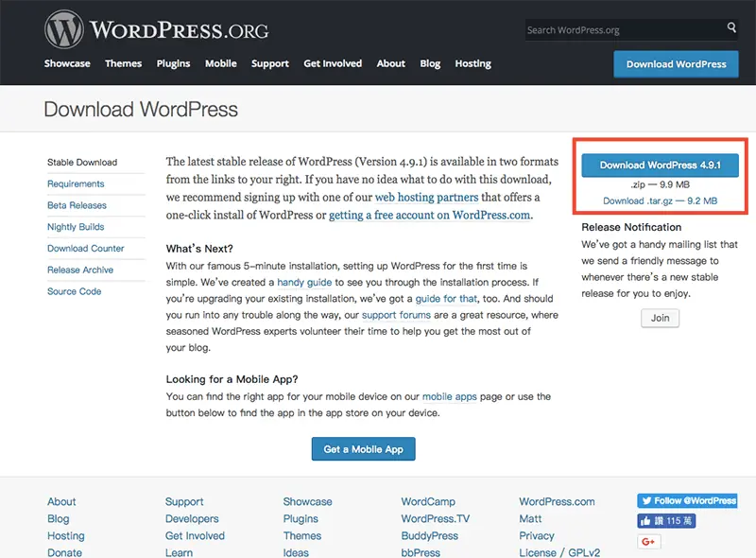The height and width of the screenshot is (558, 756).
Task: Click the Google Plus icon button
Action: pos(648,542)
